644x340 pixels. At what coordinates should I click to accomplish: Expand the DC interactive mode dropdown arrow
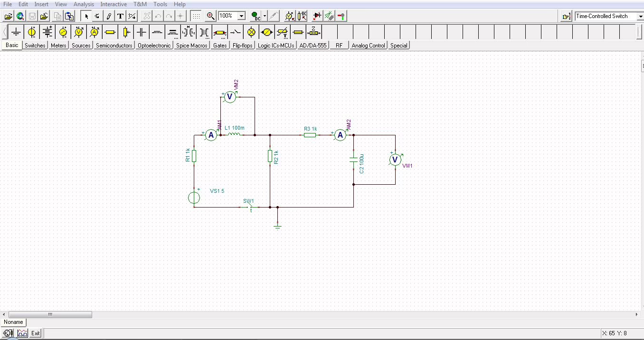[x=265, y=16]
